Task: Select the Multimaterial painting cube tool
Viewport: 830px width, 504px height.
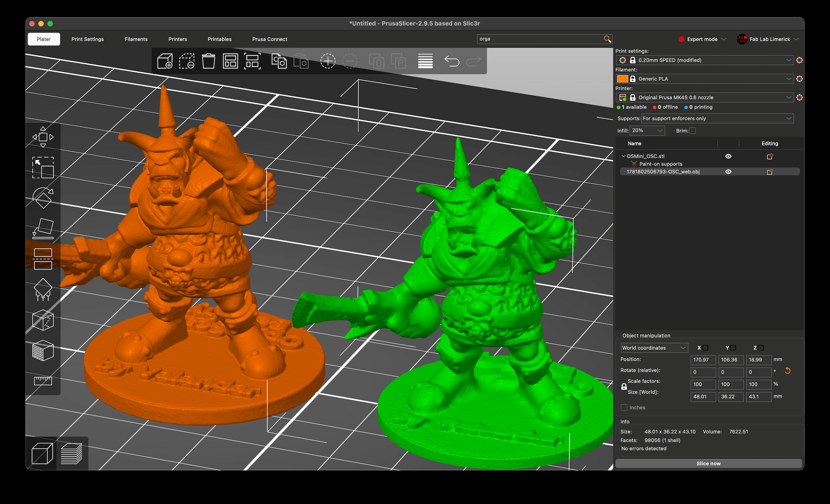Action: tap(43, 351)
